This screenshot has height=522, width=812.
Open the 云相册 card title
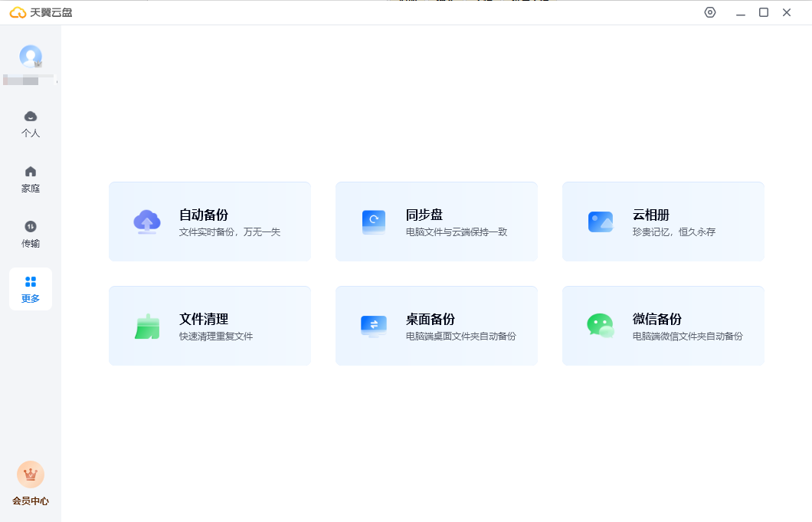pos(651,215)
